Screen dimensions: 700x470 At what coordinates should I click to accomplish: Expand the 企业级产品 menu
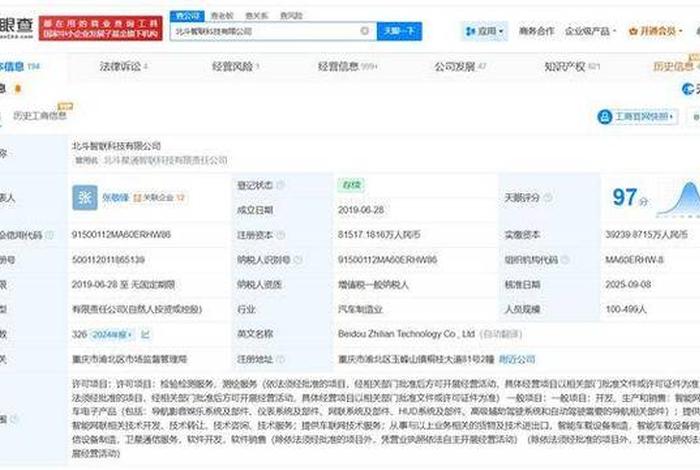tap(590, 31)
